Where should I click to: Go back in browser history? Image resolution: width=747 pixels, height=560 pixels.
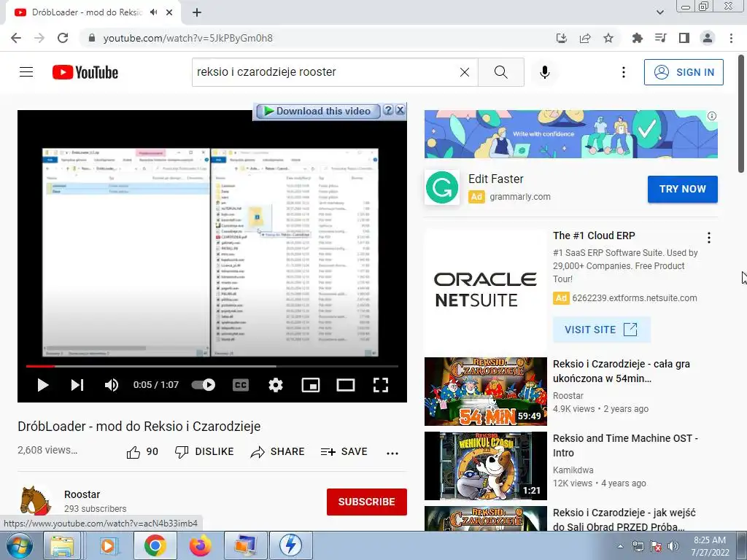pos(16,38)
